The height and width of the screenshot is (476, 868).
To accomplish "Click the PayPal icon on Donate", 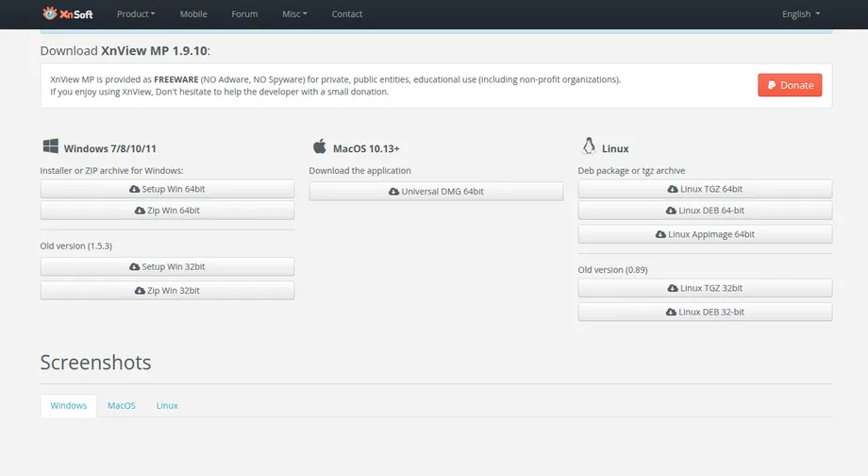I will click(772, 85).
